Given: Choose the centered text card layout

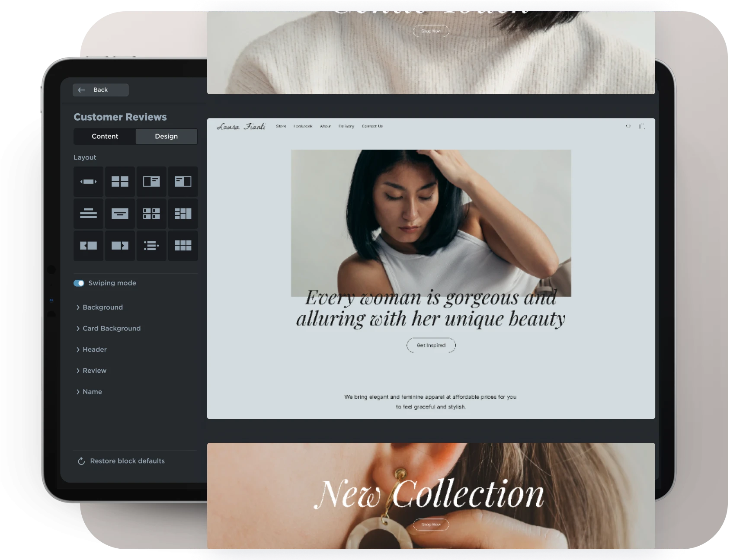Looking at the screenshot, I should (120, 214).
